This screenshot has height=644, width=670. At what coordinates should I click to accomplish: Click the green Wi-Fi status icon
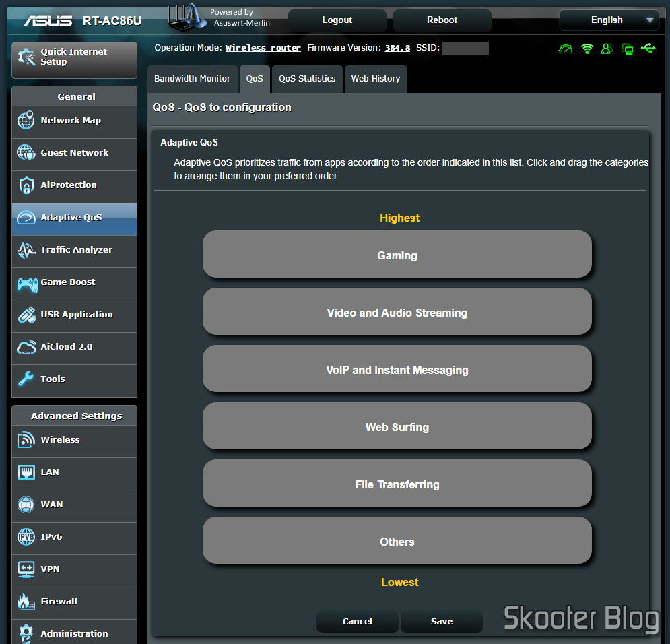point(587,49)
